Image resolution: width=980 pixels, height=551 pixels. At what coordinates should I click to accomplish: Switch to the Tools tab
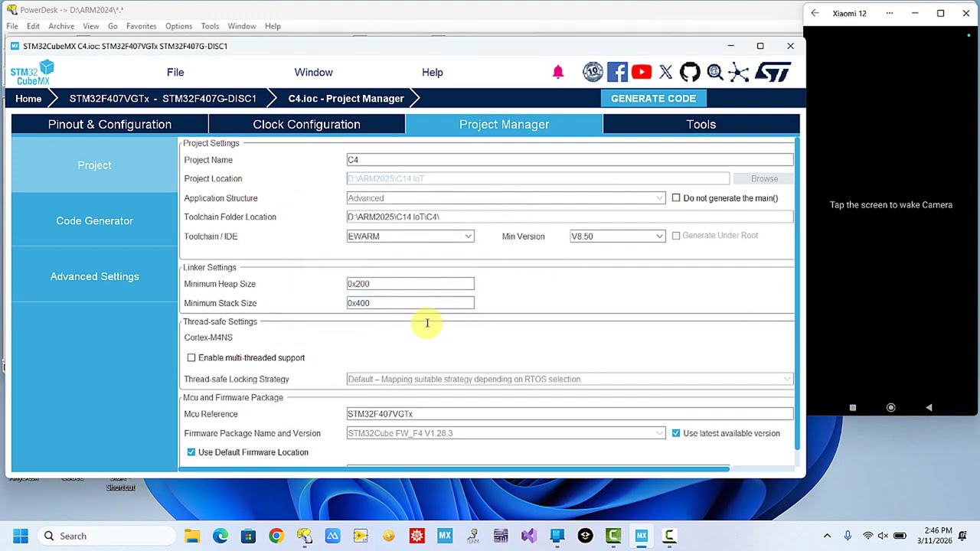(701, 124)
